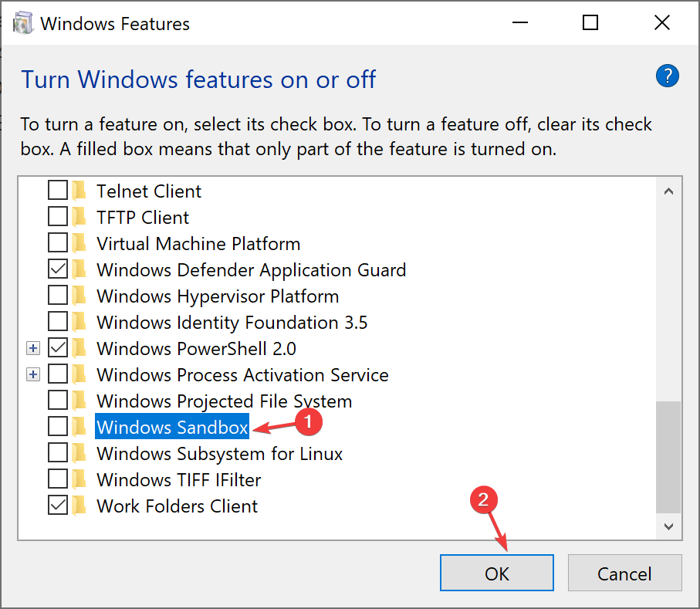The width and height of the screenshot is (700, 609).
Task: Click folder icon beside Windows PowerShell 2.0
Action: tap(79, 348)
